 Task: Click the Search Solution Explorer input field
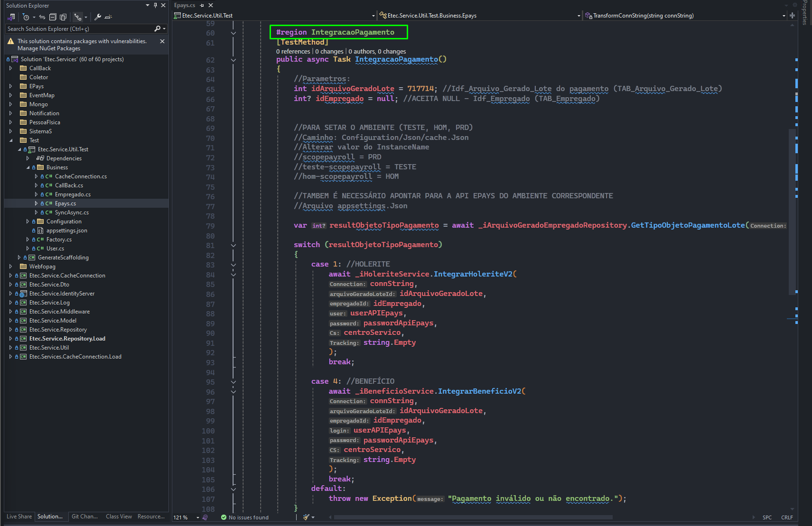tap(80, 29)
